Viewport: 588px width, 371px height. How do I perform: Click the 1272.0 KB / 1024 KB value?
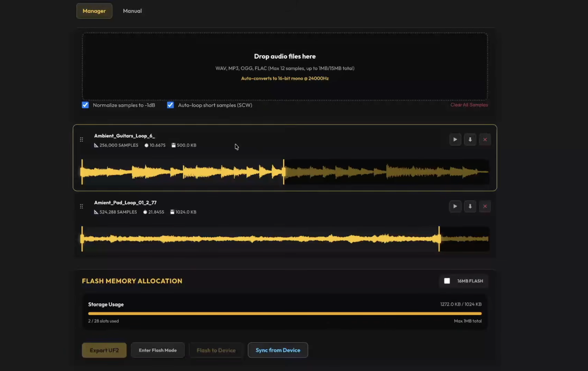pos(461,304)
